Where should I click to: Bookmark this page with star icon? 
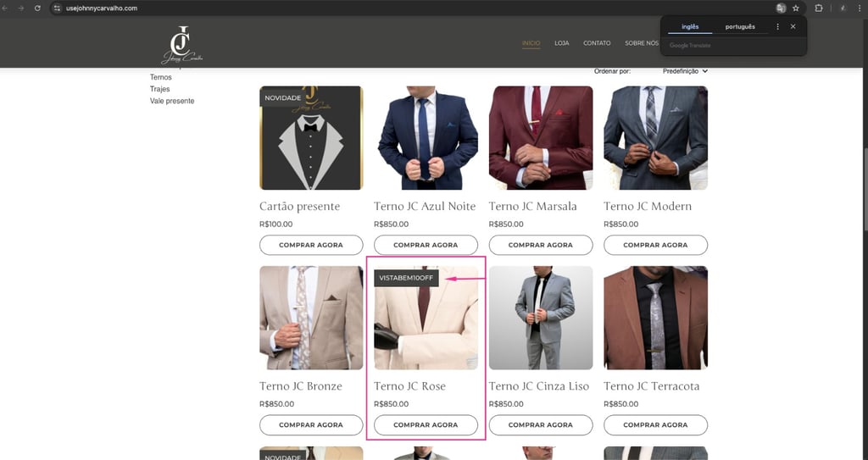(x=796, y=8)
